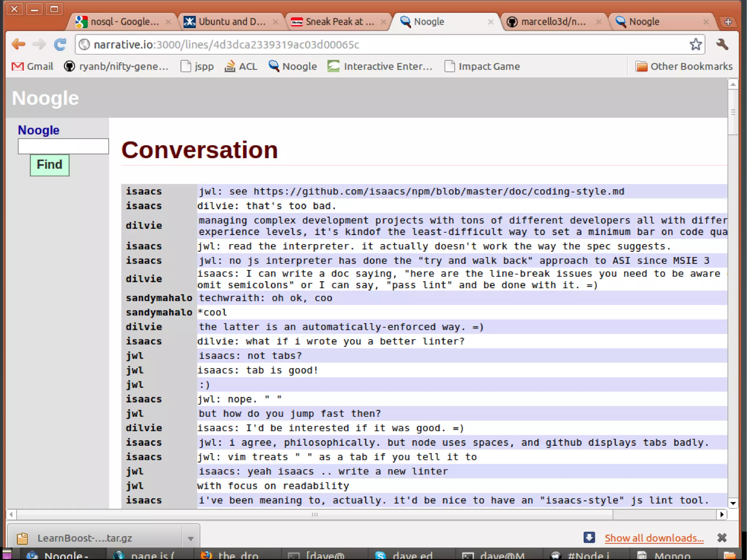Open the Interactive Enter... bookmark
This screenshot has height=560, width=747.
[380, 66]
